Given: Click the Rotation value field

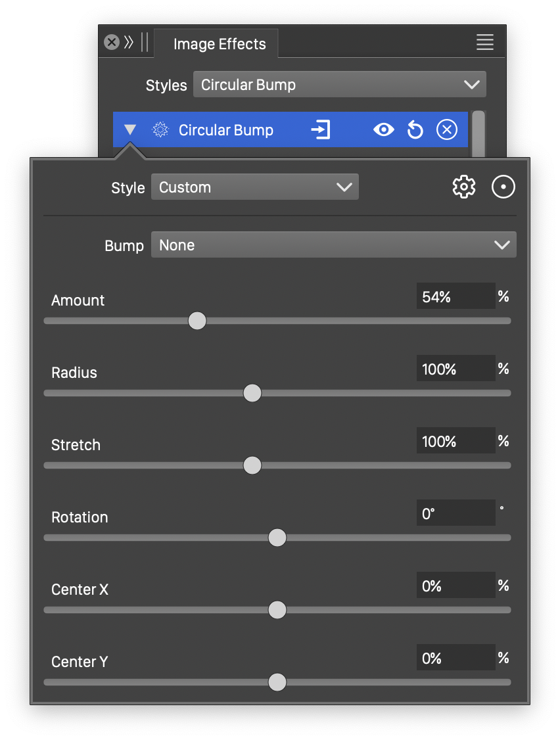Looking at the screenshot, I should (455, 513).
